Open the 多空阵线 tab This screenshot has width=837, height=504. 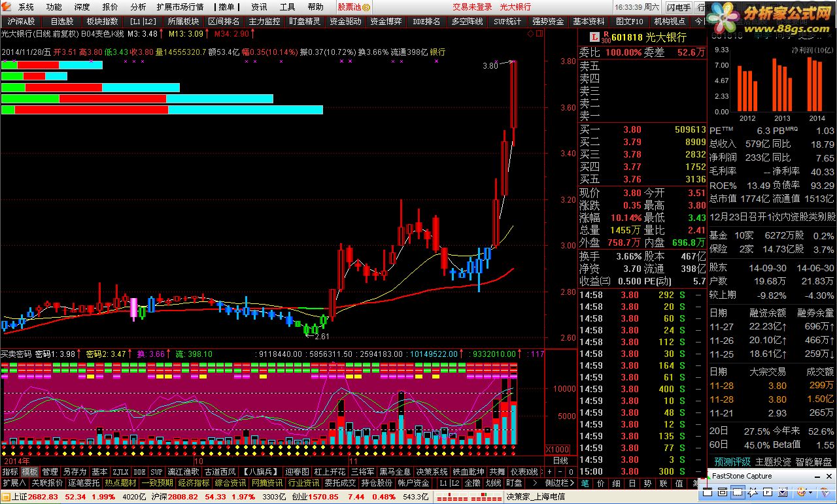pyautogui.click(x=467, y=22)
